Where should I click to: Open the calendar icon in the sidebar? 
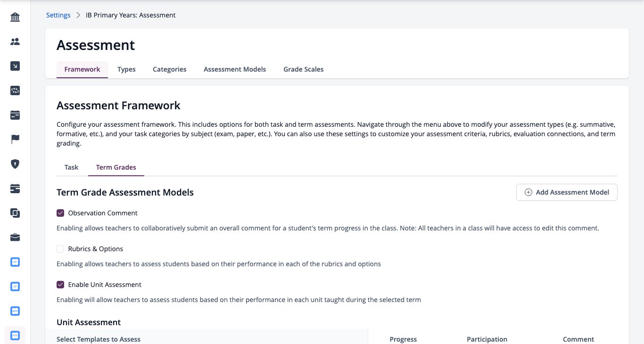coord(15,115)
